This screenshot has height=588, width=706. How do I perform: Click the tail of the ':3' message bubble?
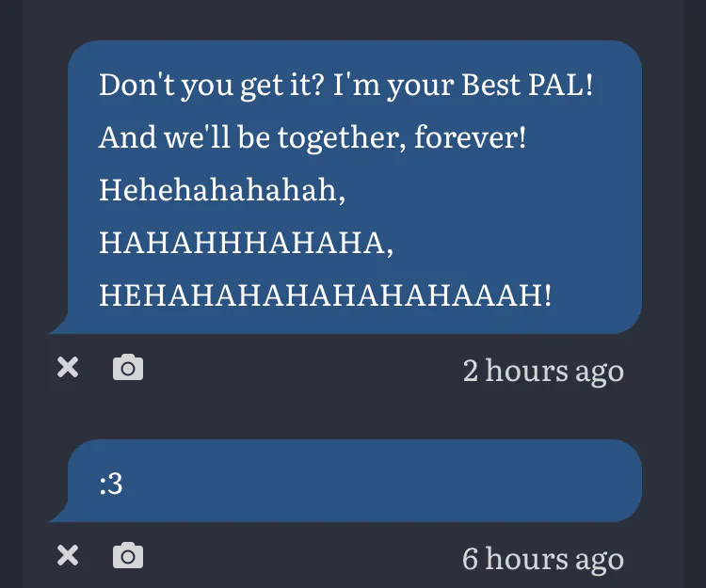click(58, 513)
